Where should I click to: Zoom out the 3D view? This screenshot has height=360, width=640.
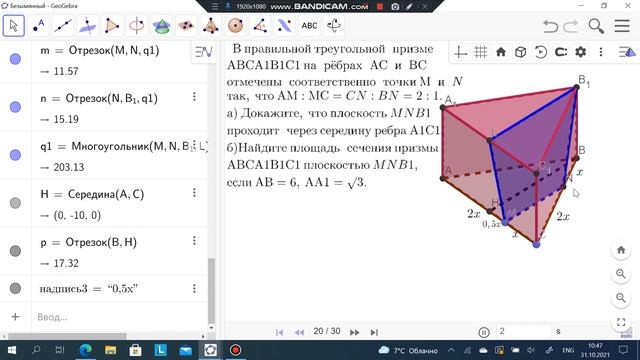[621, 298]
